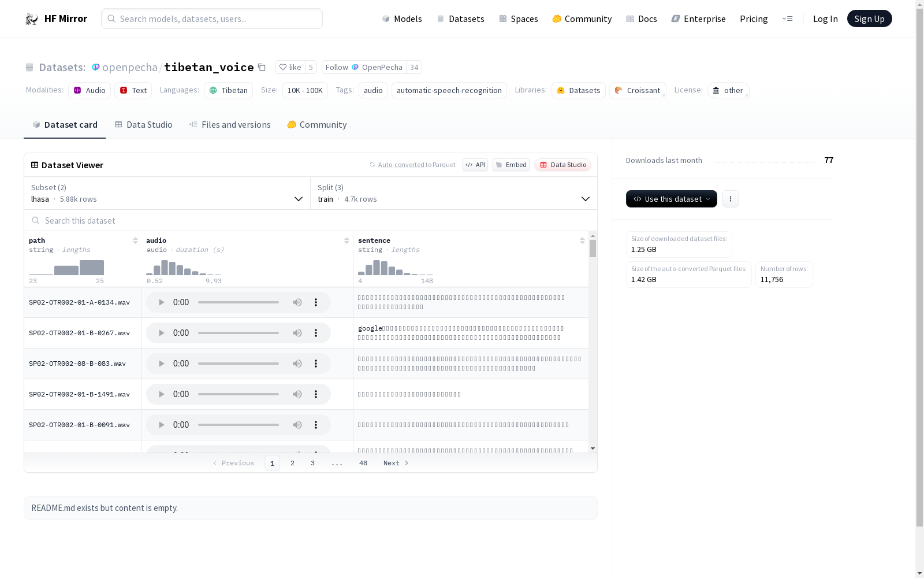Click the Log In link
Screen dimensions: 924x578
pos(825,18)
